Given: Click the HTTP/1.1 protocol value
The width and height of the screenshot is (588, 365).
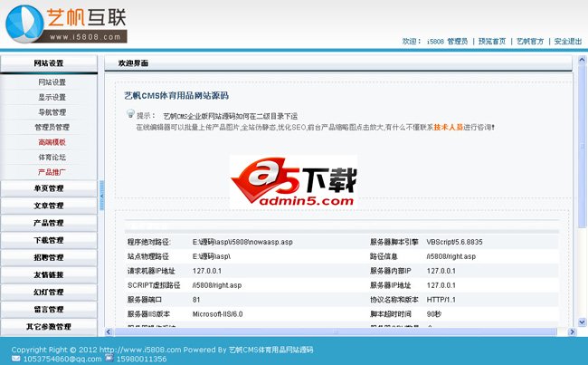Looking at the screenshot, I should (x=441, y=300).
